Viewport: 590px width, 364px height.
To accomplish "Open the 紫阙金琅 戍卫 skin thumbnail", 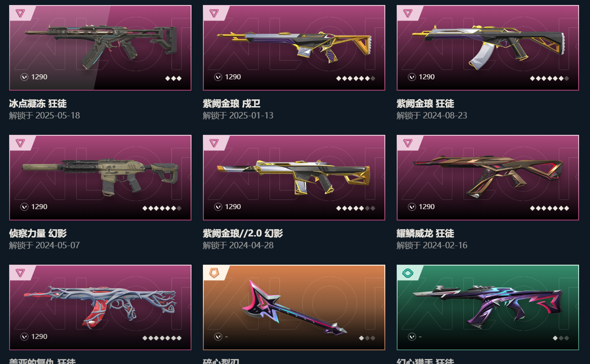I will point(294,48).
